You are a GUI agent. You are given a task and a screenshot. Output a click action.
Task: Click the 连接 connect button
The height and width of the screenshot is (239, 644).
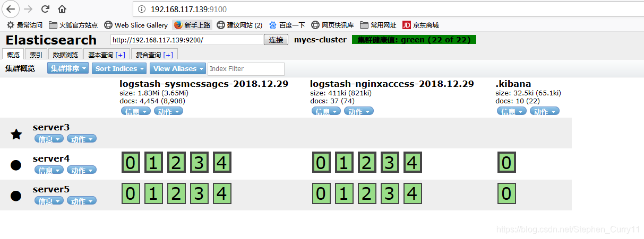tap(276, 40)
